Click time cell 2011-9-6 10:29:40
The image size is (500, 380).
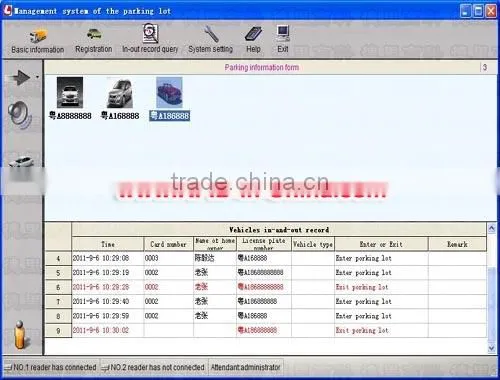(x=108, y=302)
